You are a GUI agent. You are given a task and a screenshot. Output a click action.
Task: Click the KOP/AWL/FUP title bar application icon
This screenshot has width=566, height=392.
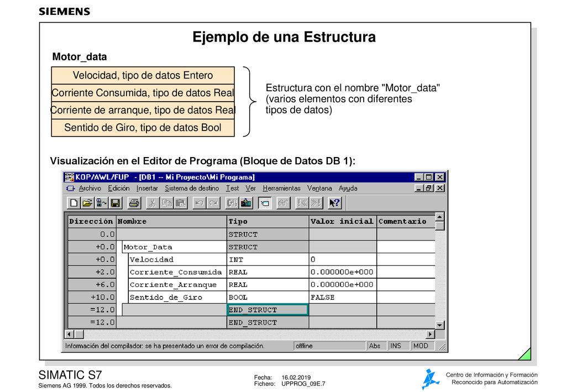[x=69, y=177]
